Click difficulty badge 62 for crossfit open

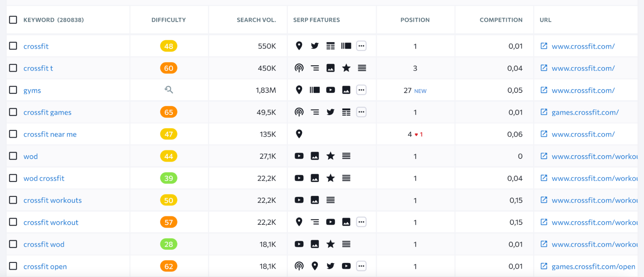tap(169, 266)
